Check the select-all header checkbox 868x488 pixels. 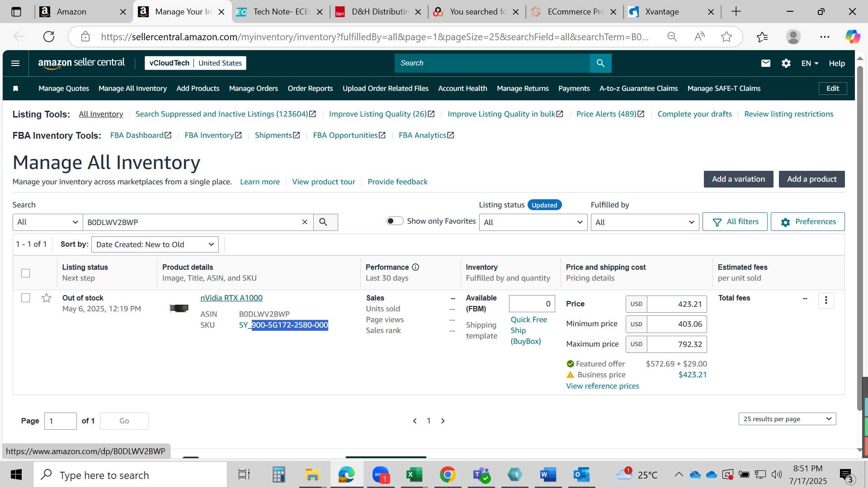click(25, 273)
